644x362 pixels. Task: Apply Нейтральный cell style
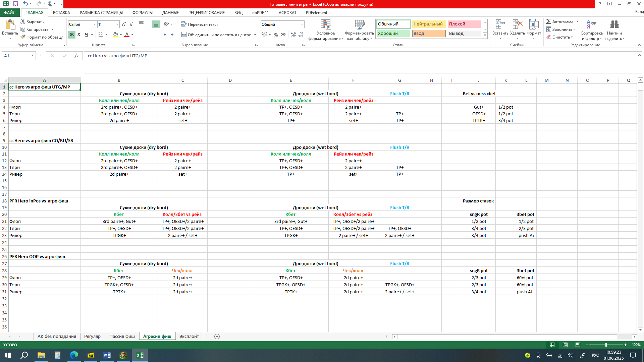click(x=429, y=24)
